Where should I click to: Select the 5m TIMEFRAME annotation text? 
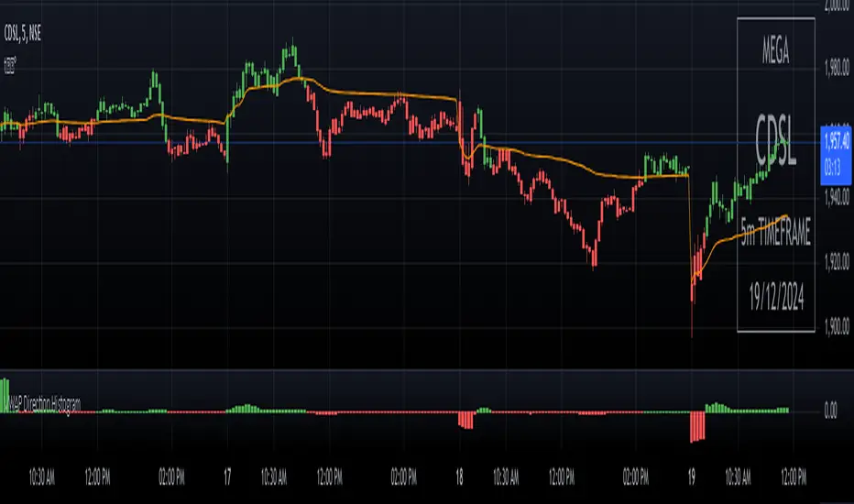pos(775,232)
